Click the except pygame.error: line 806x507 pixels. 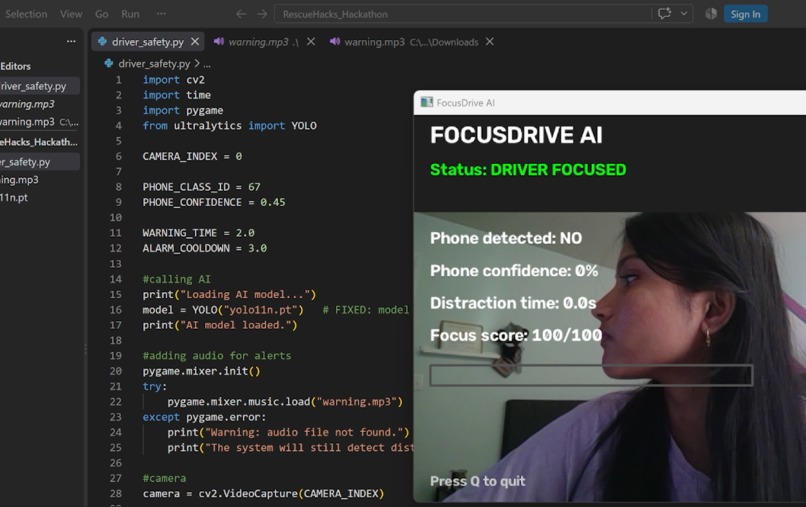[205, 417]
